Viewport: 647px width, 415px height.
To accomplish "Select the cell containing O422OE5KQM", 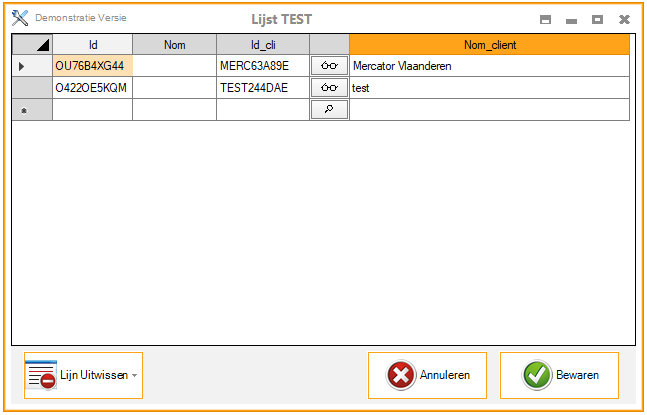I will click(x=92, y=88).
